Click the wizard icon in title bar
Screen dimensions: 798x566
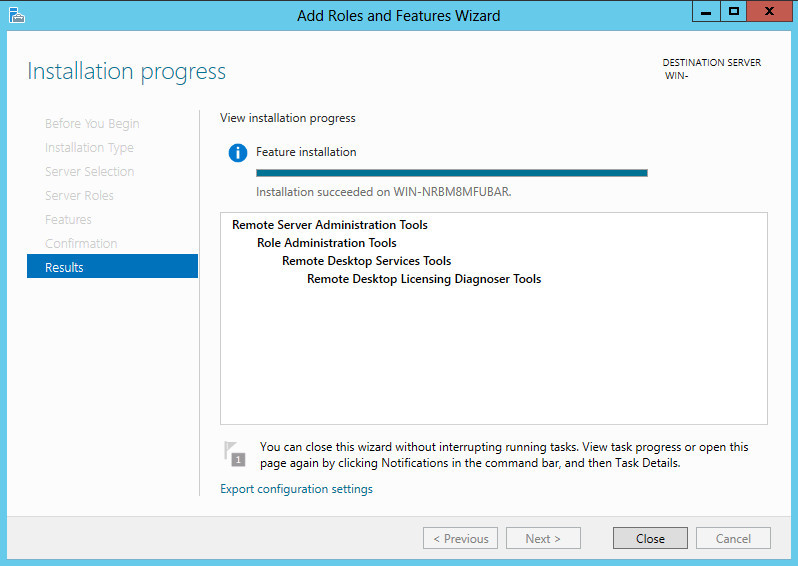(16, 15)
